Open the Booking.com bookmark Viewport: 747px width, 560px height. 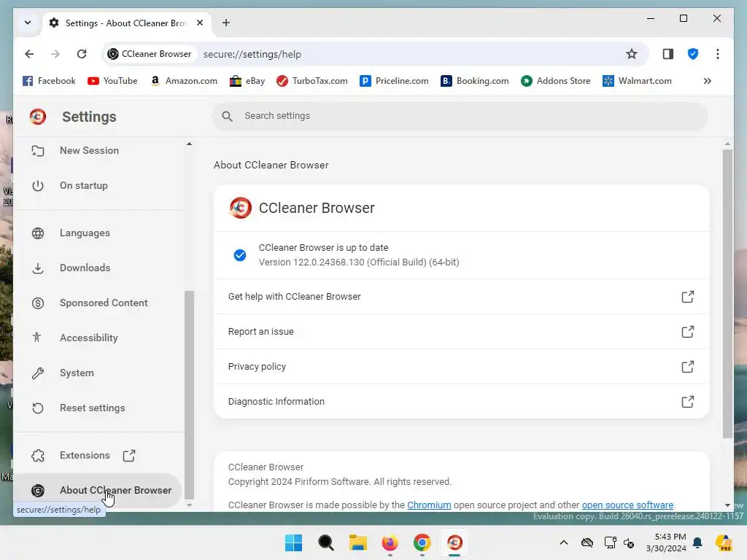point(475,81)
